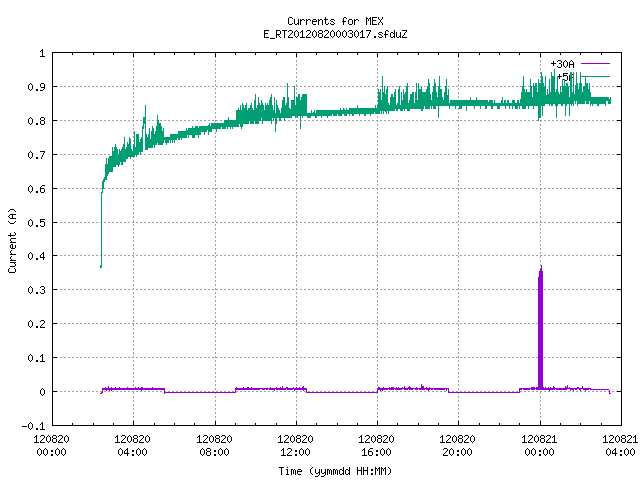
Task: Click the chart title 'Currents for MEX'
Action: click(335, 21)
